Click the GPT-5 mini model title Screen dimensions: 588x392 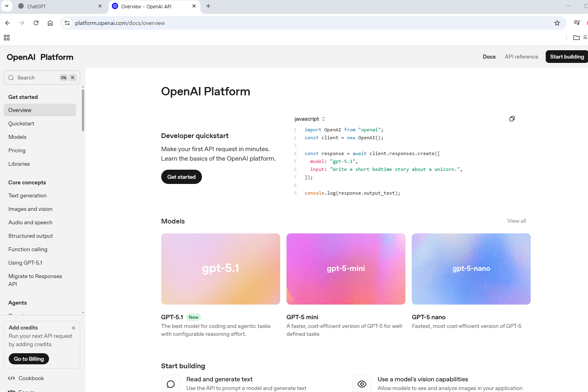(x=302, y=317)
